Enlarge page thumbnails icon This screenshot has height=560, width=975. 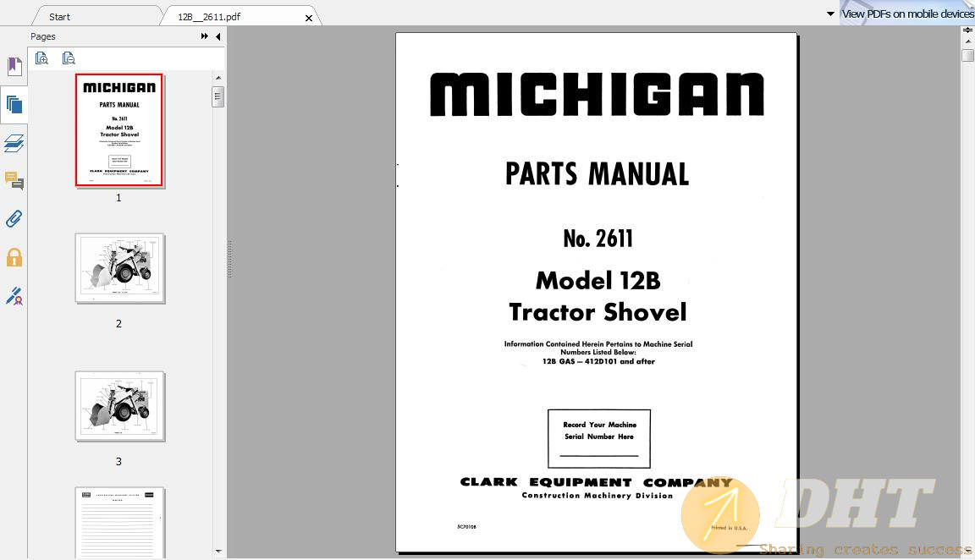point(41,58)
